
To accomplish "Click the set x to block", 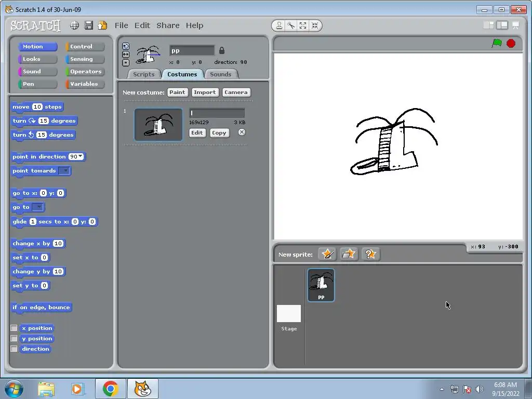I will [30, 258].
